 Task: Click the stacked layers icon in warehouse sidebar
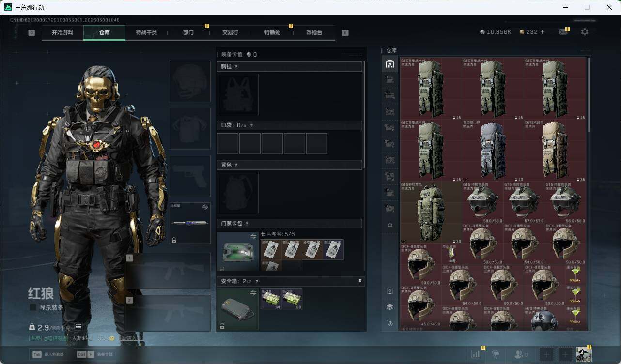tap(390, 307)
